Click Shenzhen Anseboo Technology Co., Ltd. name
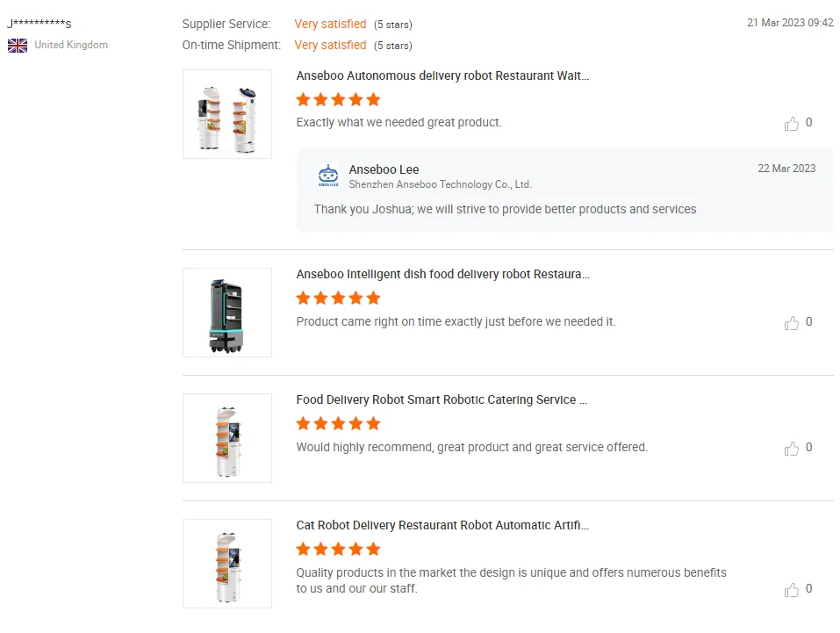Screen dimensions: 840x633 tap(440, 184)
